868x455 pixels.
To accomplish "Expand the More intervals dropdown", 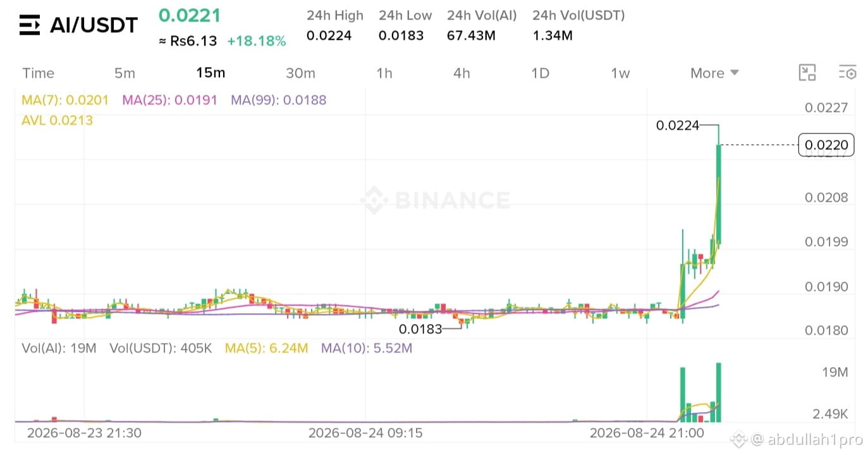I will (x=714, y=73).
